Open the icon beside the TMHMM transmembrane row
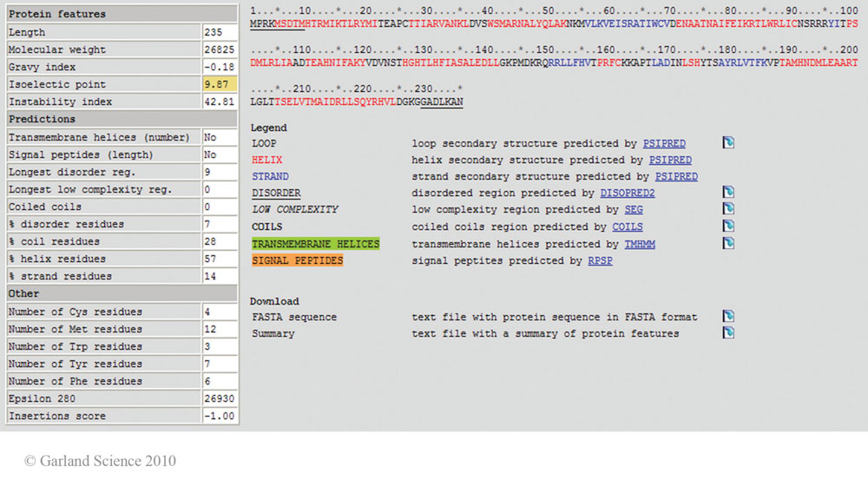Image resolution: width=868 pixels, height=480 pixels. 728,244
